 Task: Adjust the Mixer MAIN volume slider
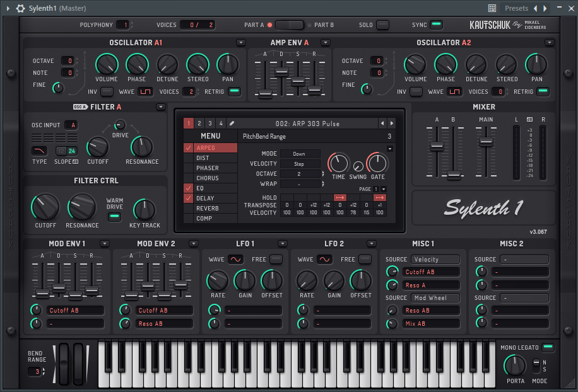pos(486,142)
